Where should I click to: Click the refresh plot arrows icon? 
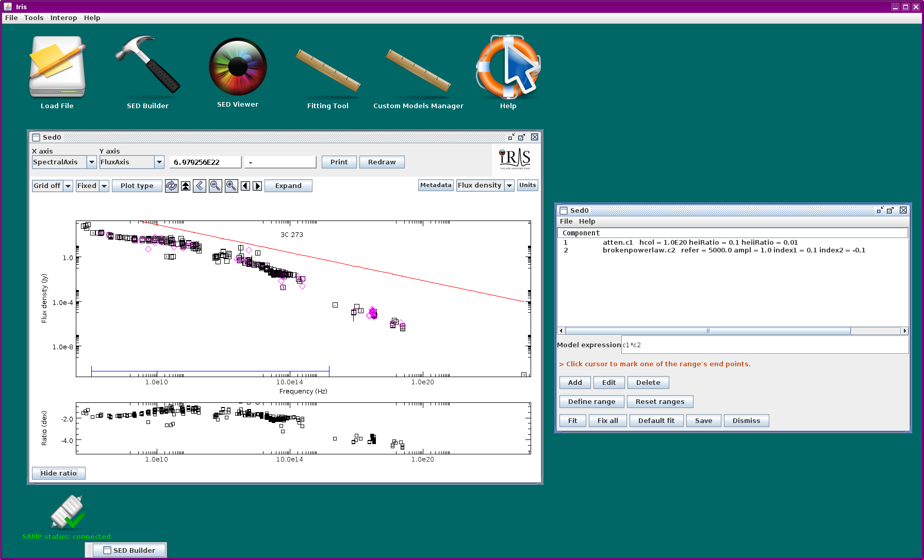click(172, 186)
